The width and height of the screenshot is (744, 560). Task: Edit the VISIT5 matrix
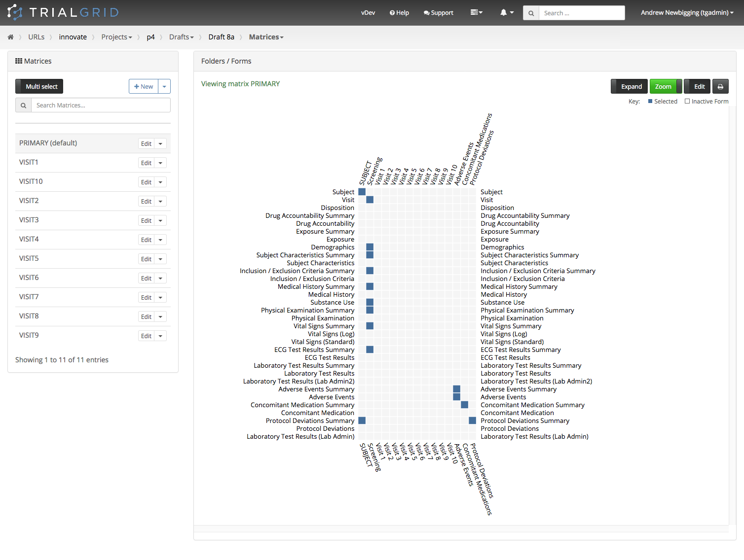(146, 259)
